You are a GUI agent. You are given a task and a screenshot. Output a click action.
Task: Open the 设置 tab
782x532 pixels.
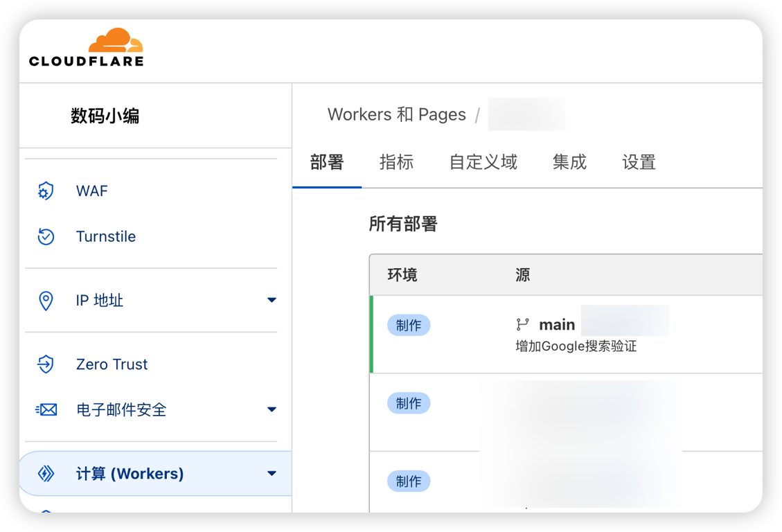[639, 162]
